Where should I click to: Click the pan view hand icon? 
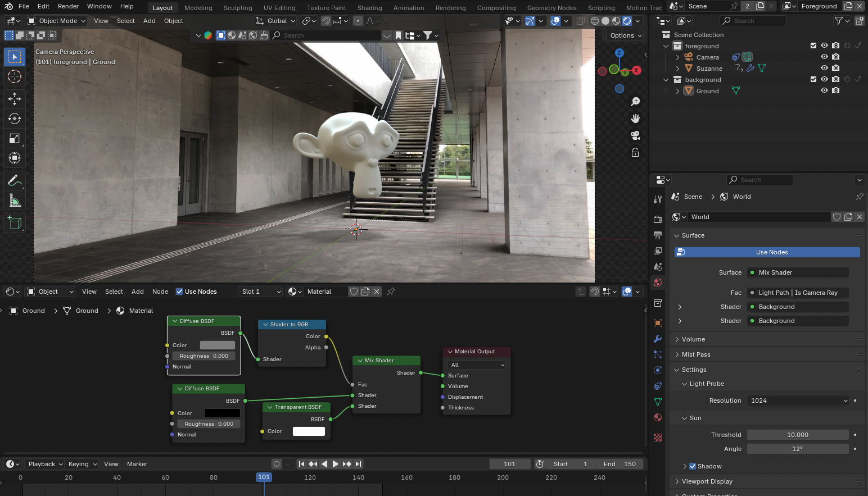pyautogui.click(x=635, y=119)
